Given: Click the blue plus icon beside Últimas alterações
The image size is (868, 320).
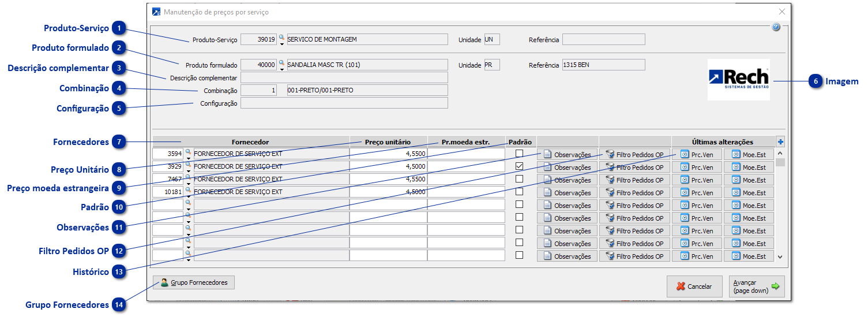Looking at the screenshot, I should coord(780,142).
